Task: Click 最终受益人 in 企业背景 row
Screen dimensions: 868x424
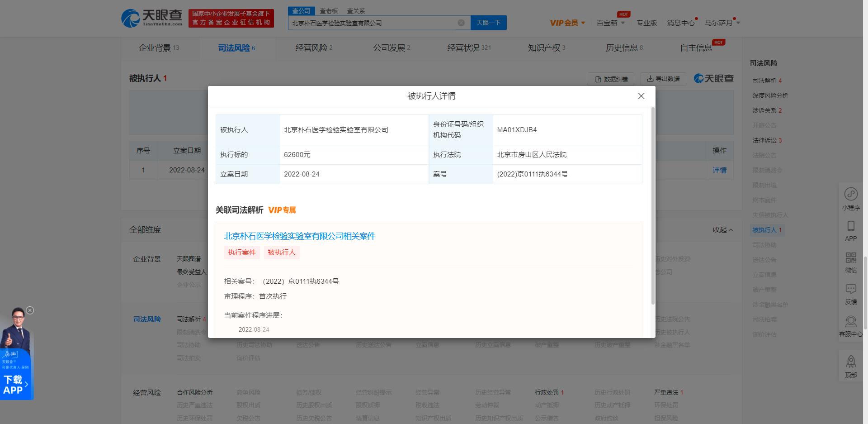Action: 192,272
